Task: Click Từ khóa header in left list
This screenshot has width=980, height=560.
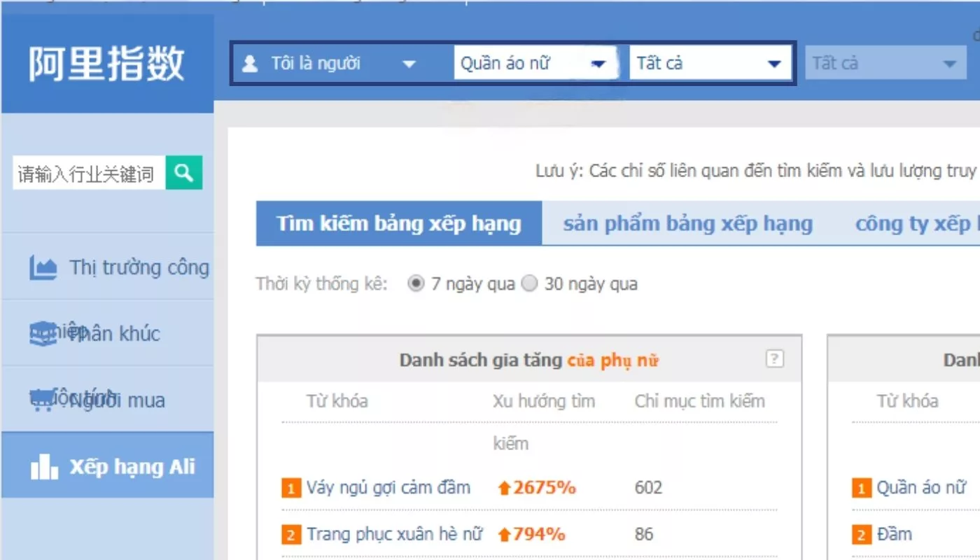Action: (x=337, y=401)
